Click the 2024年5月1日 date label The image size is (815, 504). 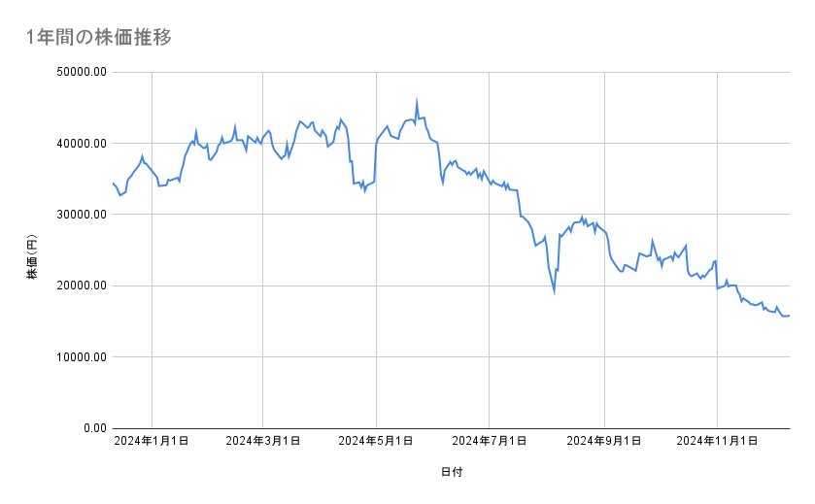point(377,441)
